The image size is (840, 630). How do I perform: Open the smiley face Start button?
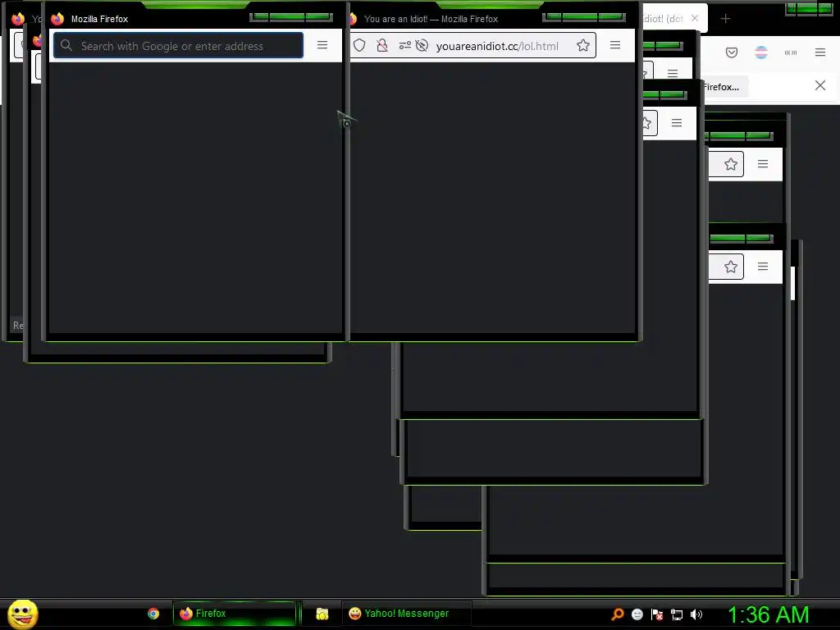[x=22, y=614]
